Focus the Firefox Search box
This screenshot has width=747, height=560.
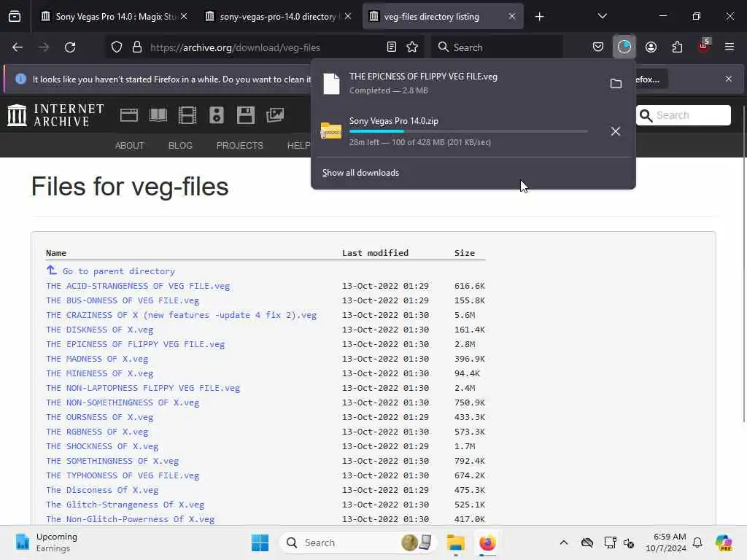tap(497, 47)
